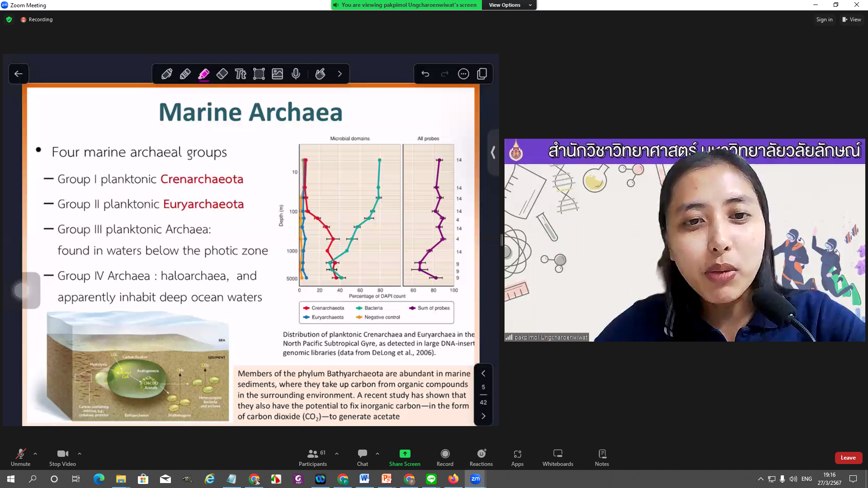Screen dimensions: 868x488
Task: Open the Participants list icon
Action: [x=312, y=454]
